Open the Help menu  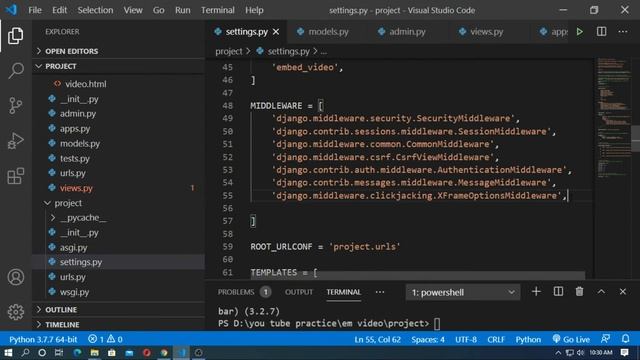pyautogui.click(x=254, y=10)
